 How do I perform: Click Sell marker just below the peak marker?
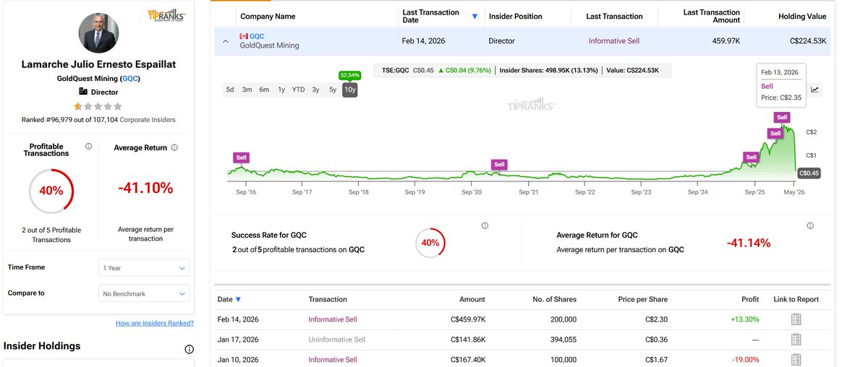775,133
